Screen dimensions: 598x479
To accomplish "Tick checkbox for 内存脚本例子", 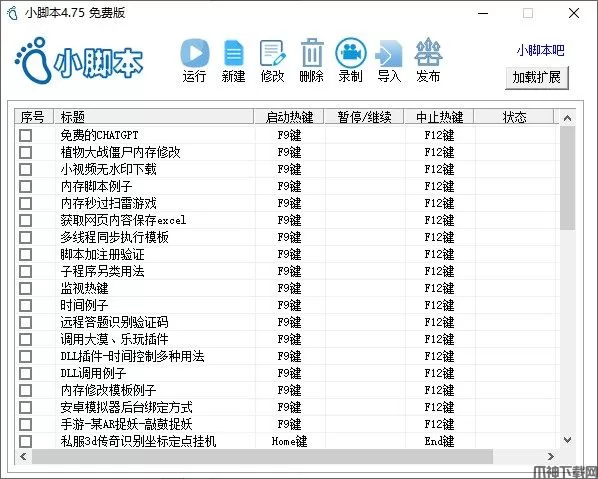I will [26, 186].
